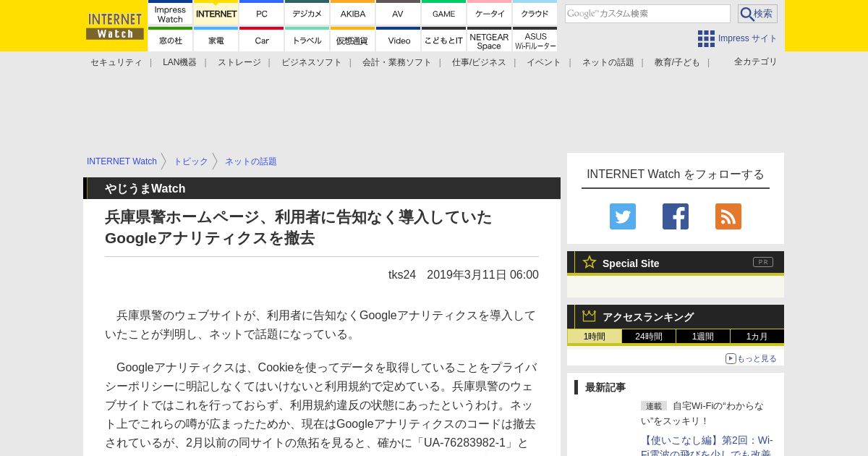868x456 pixels.
Task: Open the 自宅Wi-Fi article link
Action: point(702,413)
